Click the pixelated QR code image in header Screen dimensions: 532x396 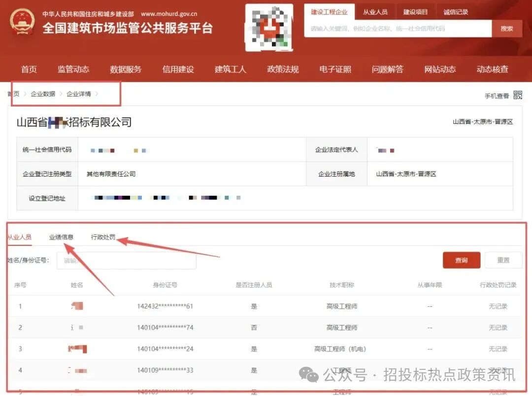pyautogui.click(x=269, y=28)
